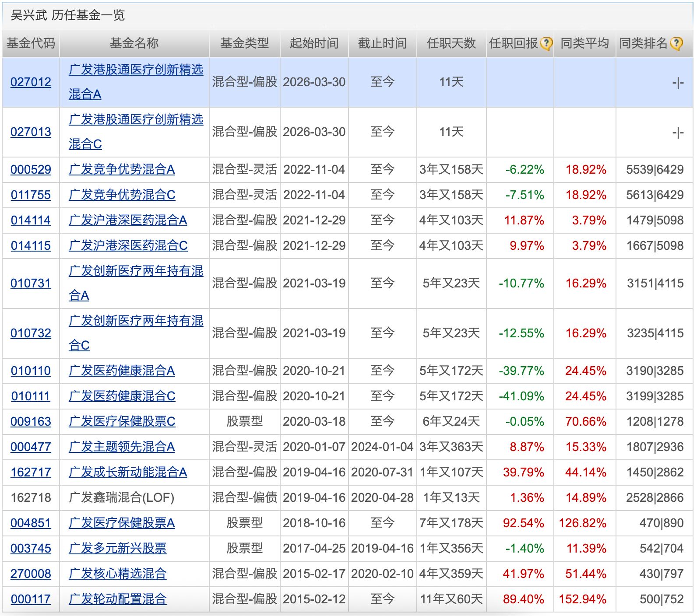Image resolution: width=697 pixels, height=616 pixels.
Task: Select end date 2020-07-31
Action: 382,472
